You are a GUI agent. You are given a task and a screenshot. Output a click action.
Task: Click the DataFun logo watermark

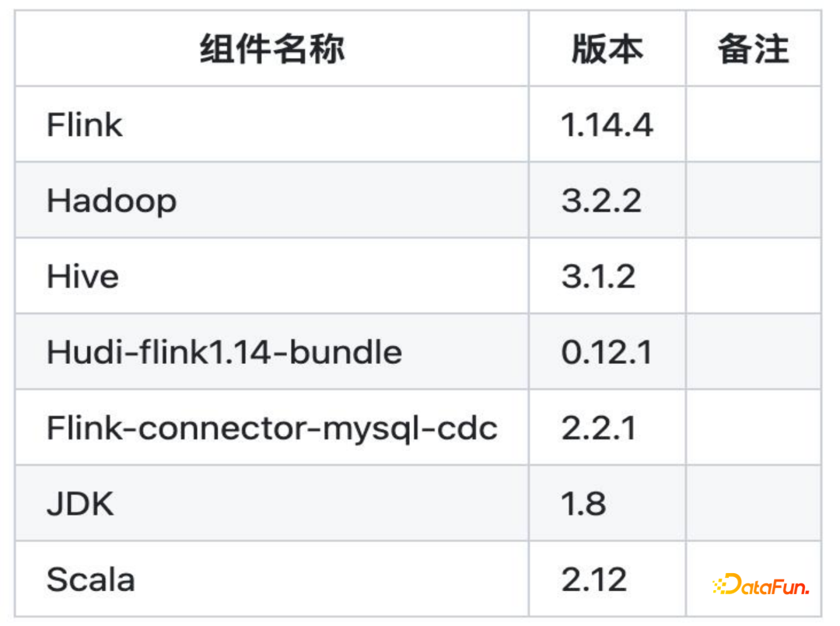pyautogui.click(x=761, y=584)
